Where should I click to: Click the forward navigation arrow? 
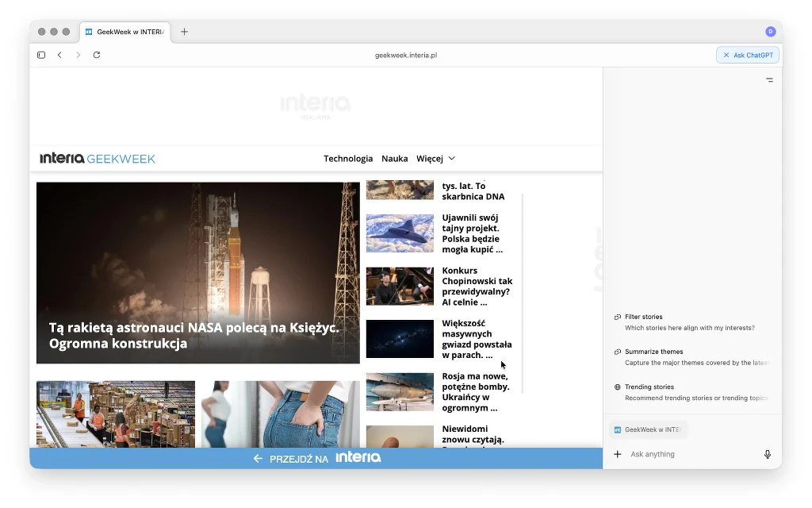click(78, 55)
